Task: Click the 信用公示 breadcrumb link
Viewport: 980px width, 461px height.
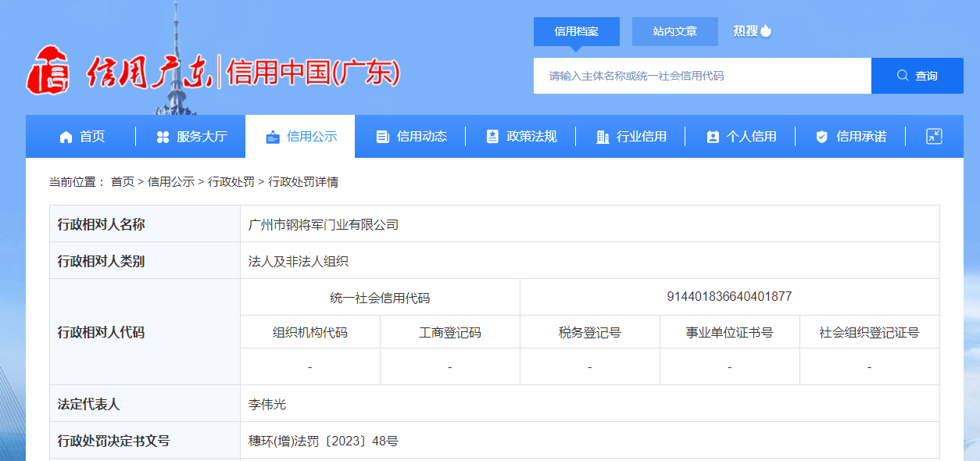Action: [x=171, y=181]
